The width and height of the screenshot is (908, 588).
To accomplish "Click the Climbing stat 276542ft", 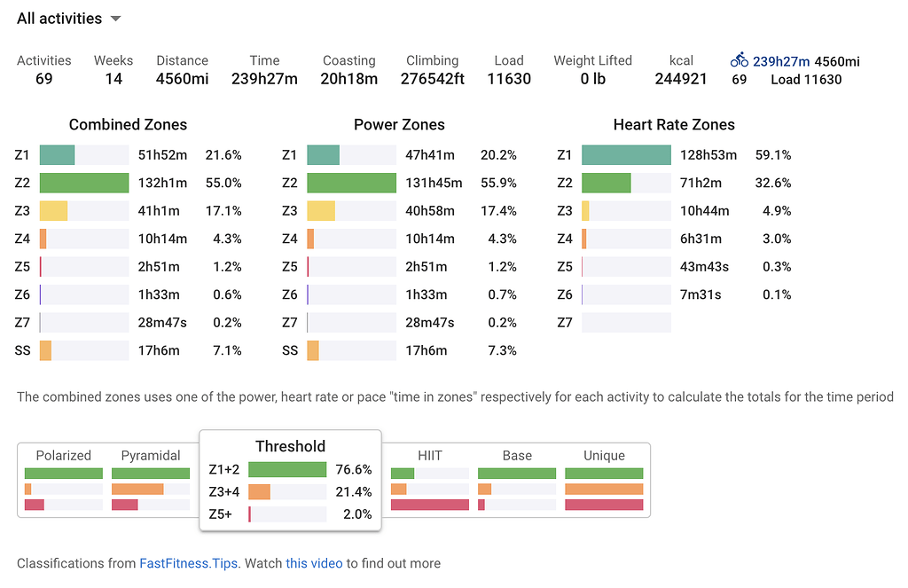I will pyautogui.click(x=432, y=79).
